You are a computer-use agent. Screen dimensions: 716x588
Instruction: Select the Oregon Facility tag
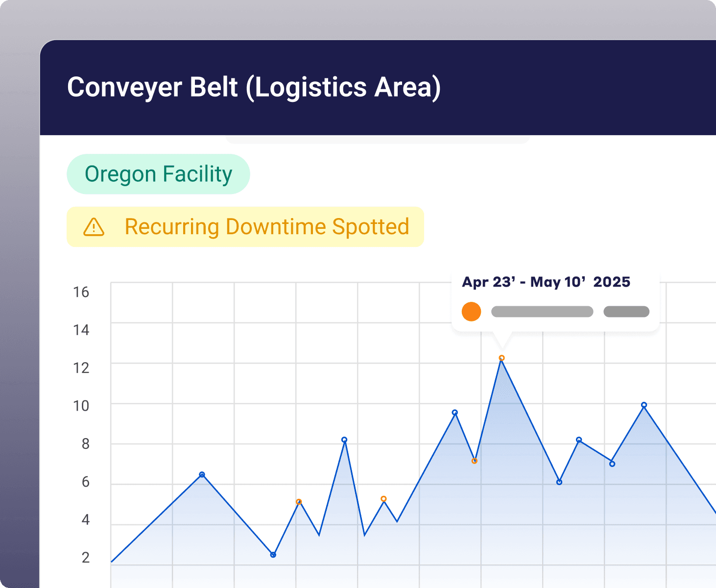(158, 174)
